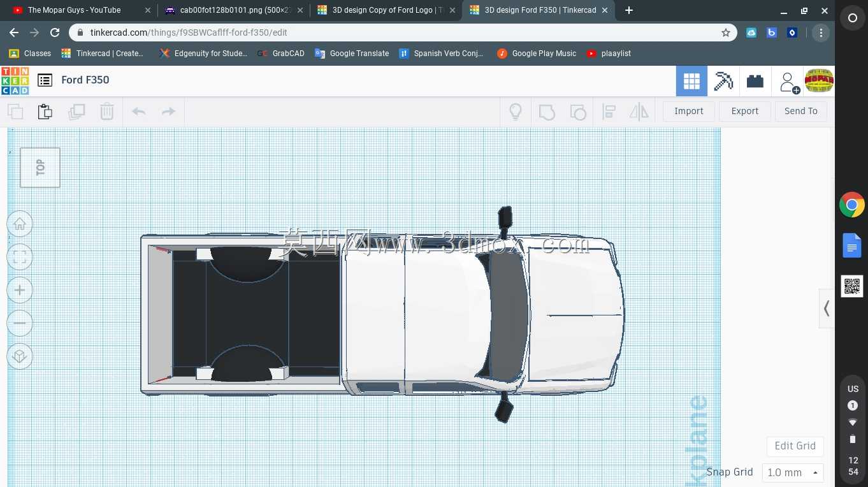868x487 pixels.
Task: Open Chrome from the shelf
Action: click(852, 205)
